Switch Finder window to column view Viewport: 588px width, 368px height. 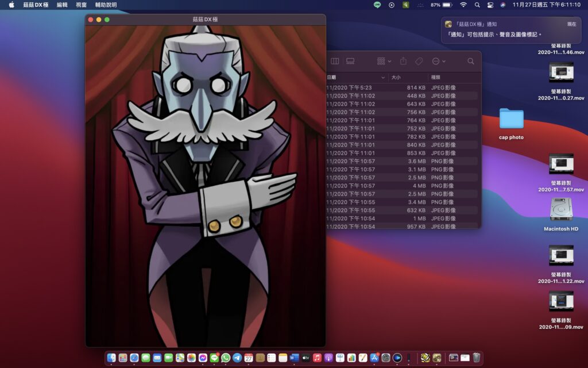coord(335,61)
